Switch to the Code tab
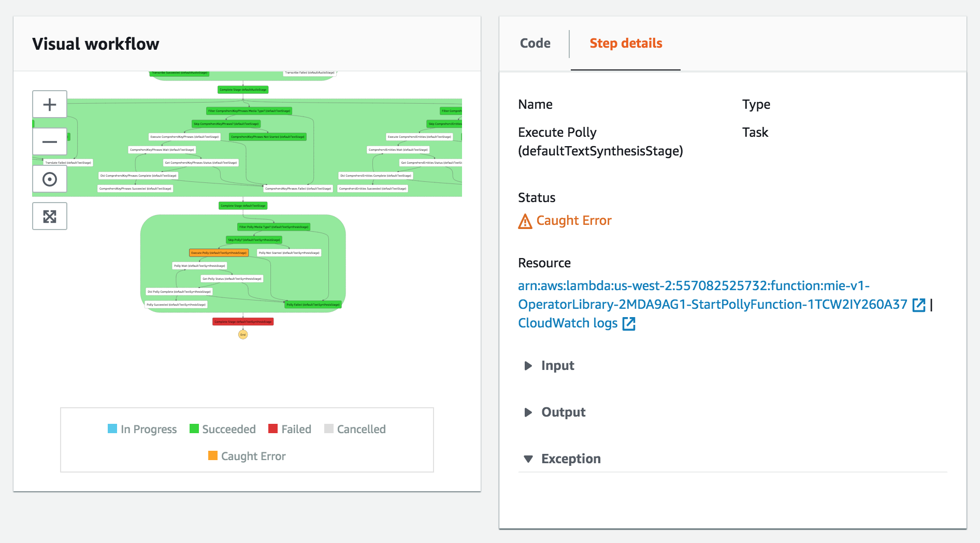Viewport: 980px width, 543px height. pos(535,43)
